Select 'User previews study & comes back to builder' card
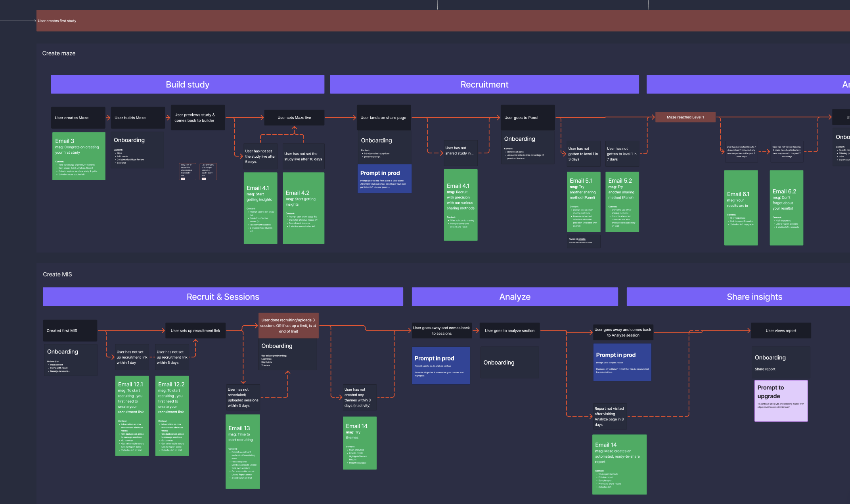The image size is (850, 504). tap(198, 118)
